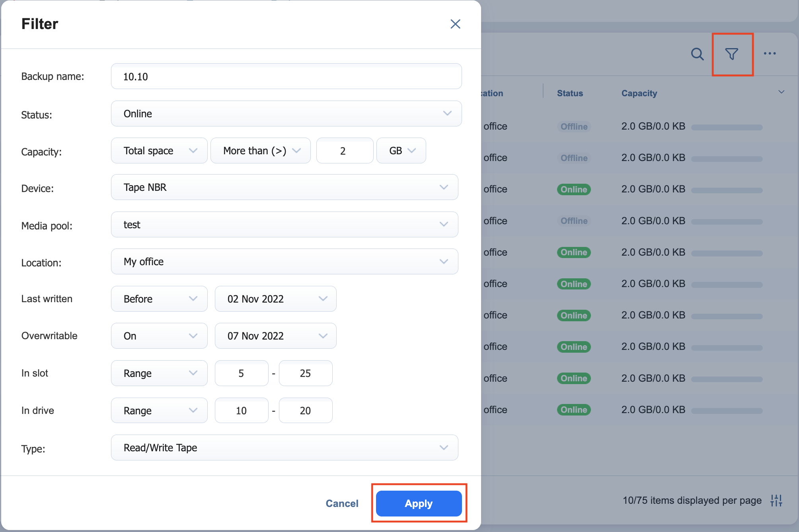Change the GB unit dropdown

(401, 151)
